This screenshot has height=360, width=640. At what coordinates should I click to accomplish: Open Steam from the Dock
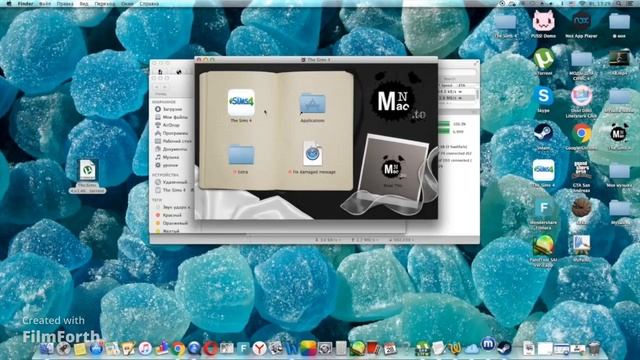click(x=504, y=348)
